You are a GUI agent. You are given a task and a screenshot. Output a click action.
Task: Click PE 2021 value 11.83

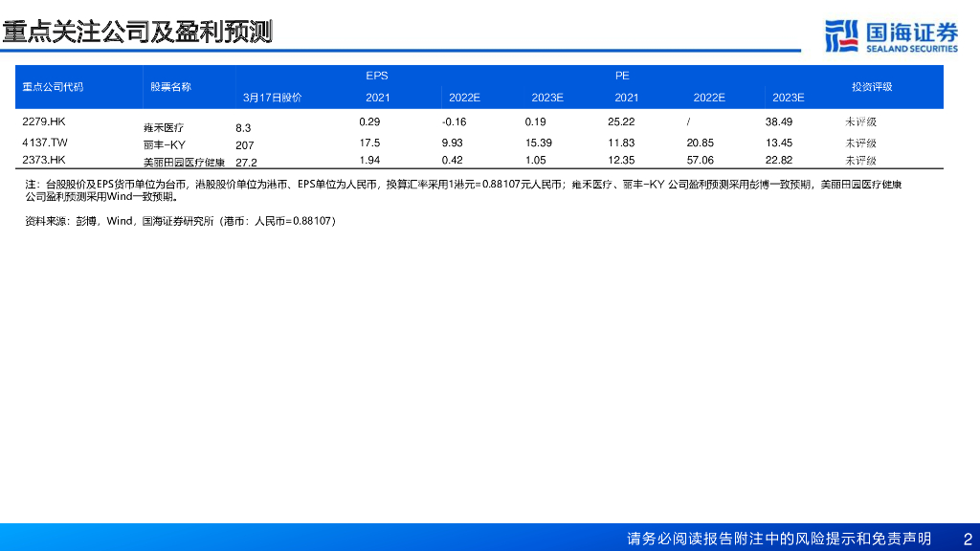tap(620, 143)
